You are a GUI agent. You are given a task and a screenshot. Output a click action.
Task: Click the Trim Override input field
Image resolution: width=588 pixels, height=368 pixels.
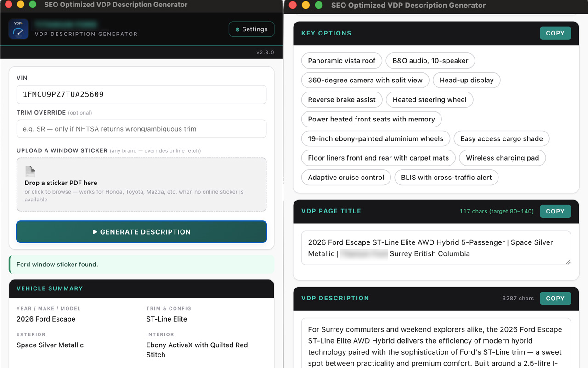click(x=141, y=129)
